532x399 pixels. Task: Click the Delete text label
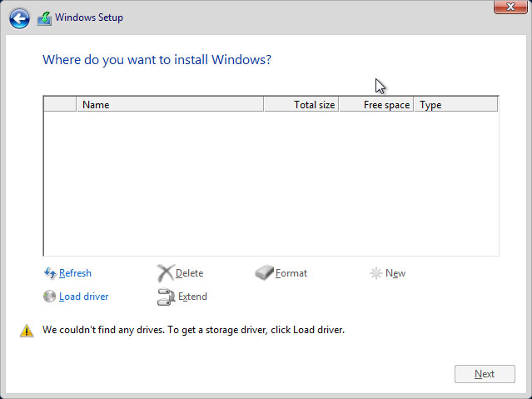click(189, 273)
